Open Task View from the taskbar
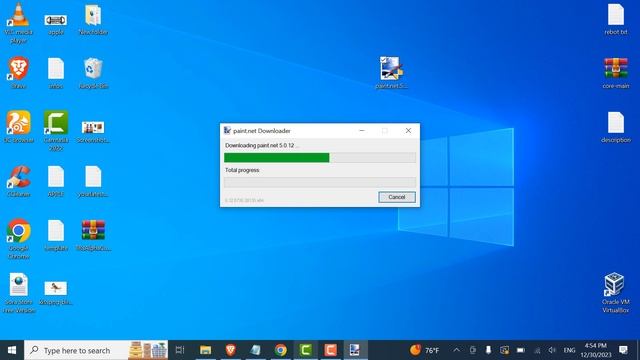Viewport: 640px width, 360px height. pyautogui.click(x=180, y=350)
